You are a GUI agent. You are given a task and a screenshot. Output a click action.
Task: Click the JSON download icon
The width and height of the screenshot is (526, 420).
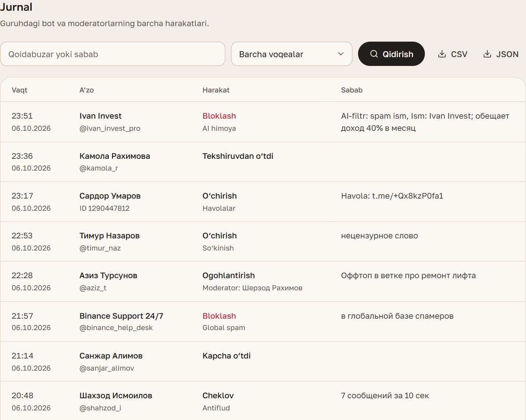[487, 54]
